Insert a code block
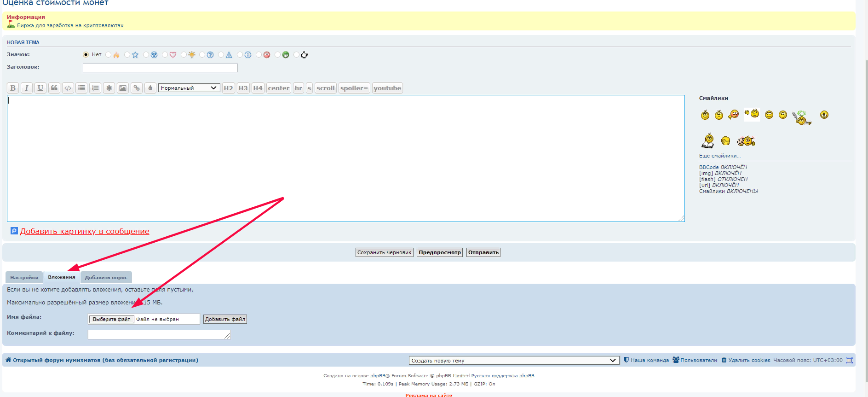 click(x=68, y=88)
